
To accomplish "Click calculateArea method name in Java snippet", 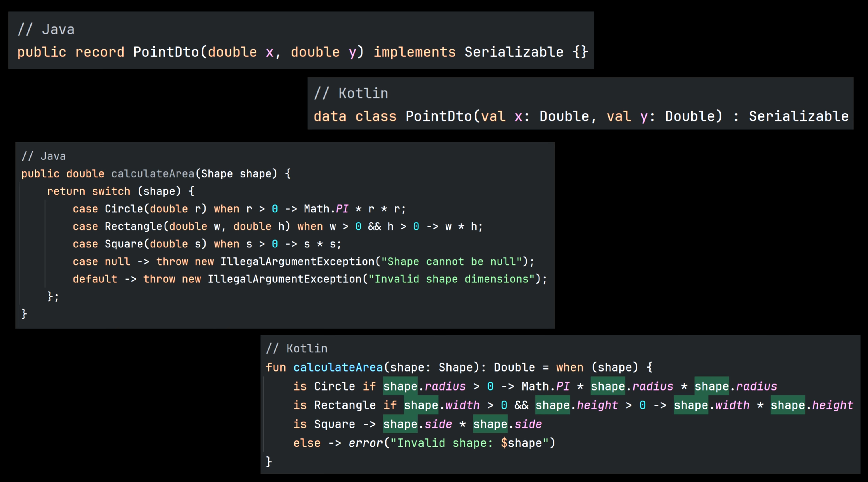I will (153, 174).
